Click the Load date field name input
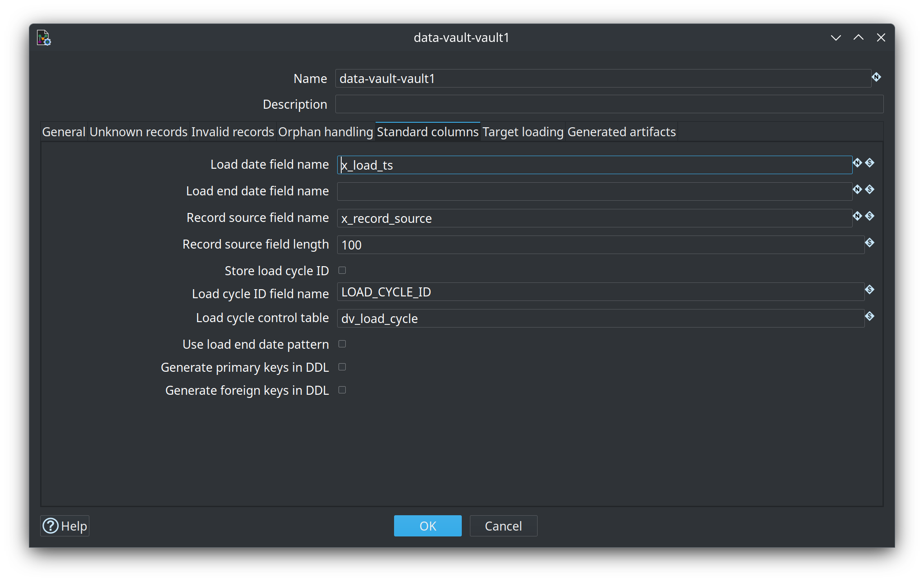 click(x=594, y=165)
